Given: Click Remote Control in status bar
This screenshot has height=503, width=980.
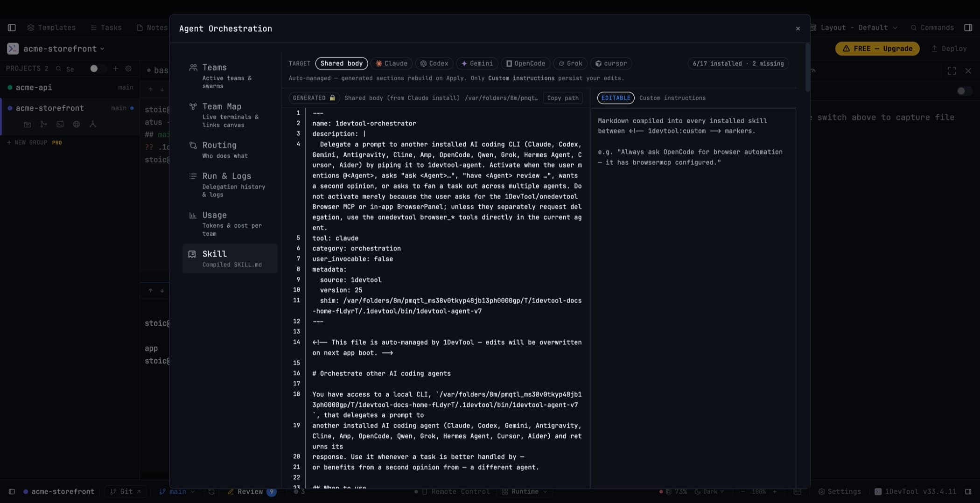Looking at the screenshot, I should pos(452,492).
